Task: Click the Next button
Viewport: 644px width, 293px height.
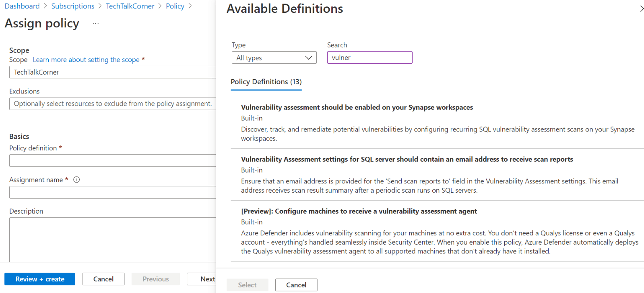Action: (202, 279)
